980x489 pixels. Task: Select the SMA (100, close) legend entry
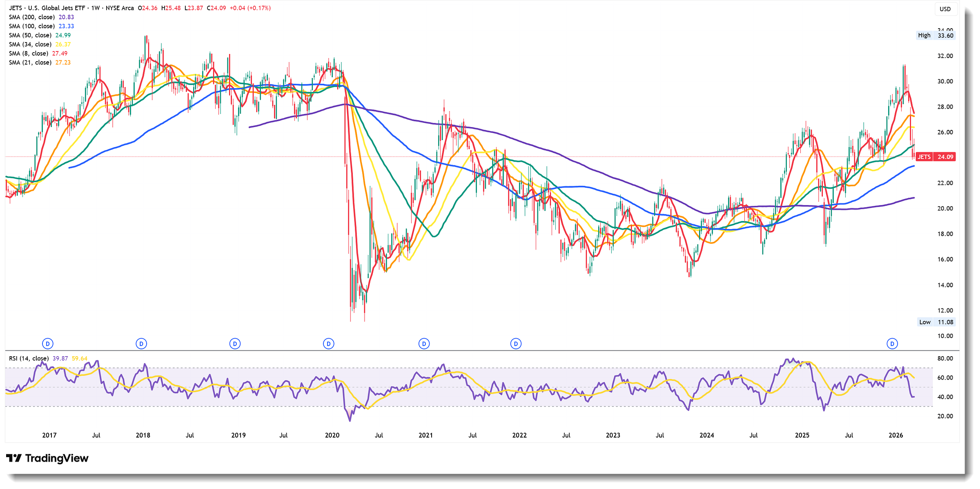[x=32, y=26]
